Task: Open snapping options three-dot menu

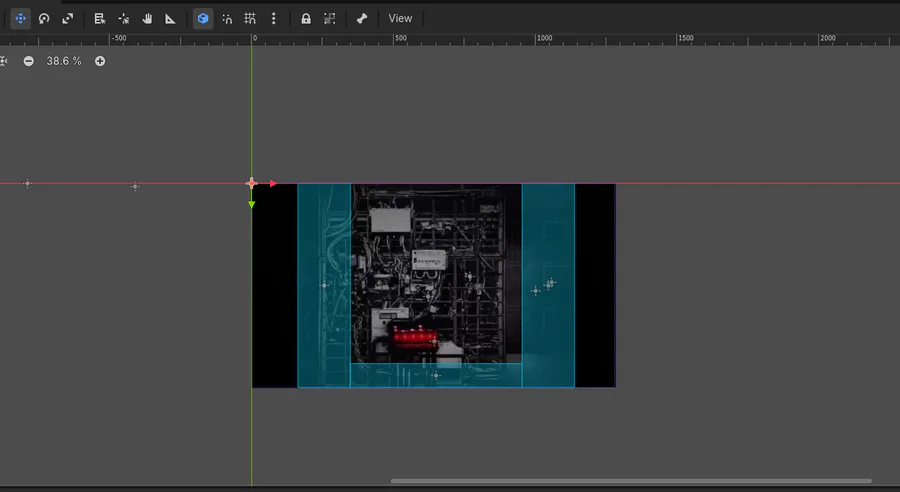Action: pos(273,18)
